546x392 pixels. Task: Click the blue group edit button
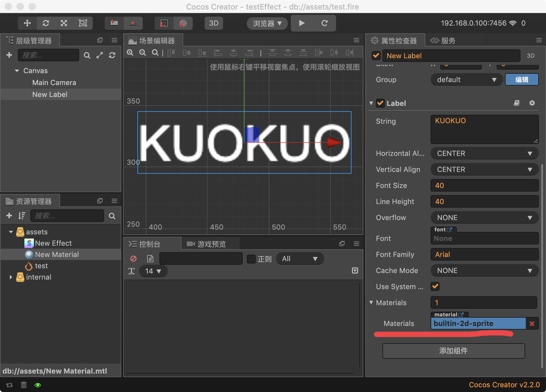(x=522, y=80)
